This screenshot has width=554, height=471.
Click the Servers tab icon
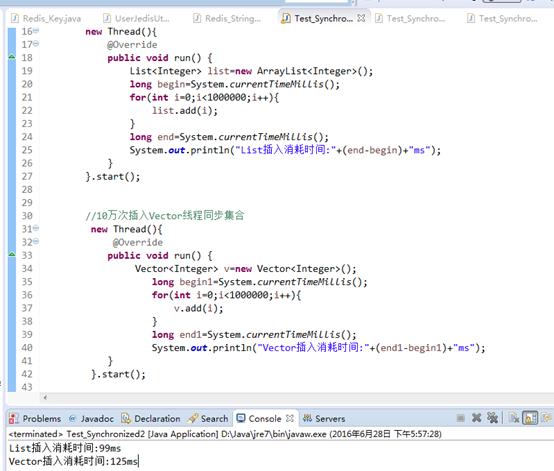pyautogui.click(x=307, y=418)
